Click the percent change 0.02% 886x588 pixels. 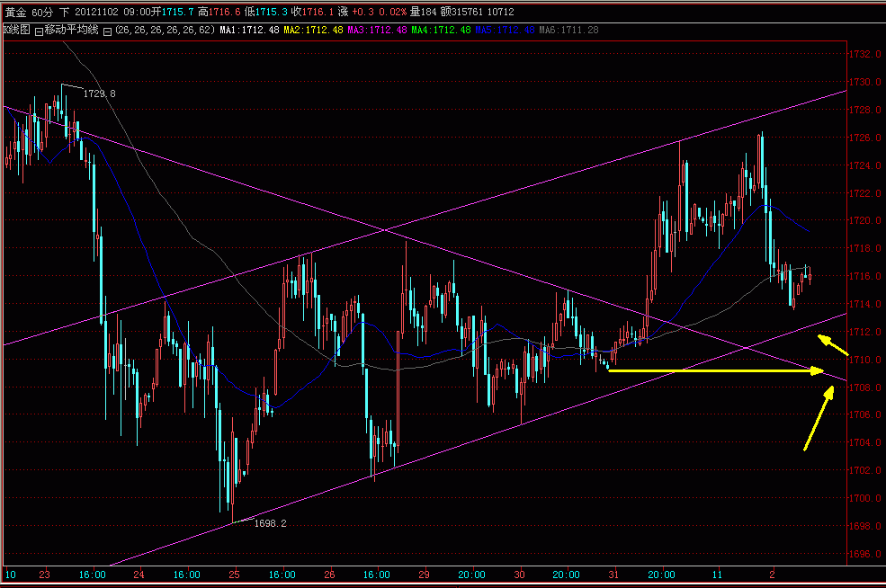click(x=393, y=12)
